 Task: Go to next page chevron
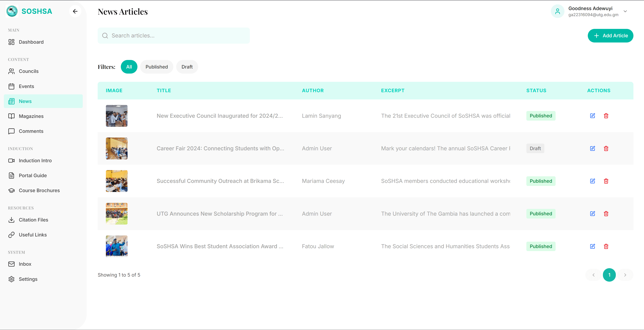625,275
